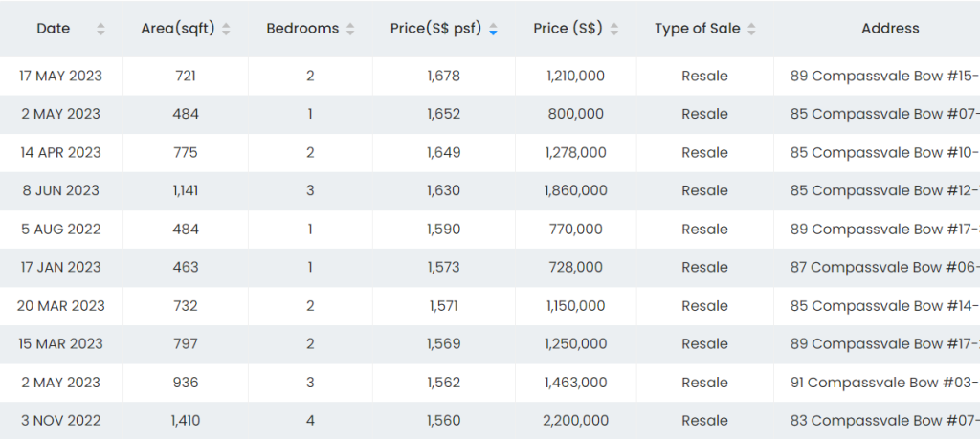Viewport: 980px width, 439px height.
Task: Sort by Price (S$) arrows icon
Action: [614, 30]
